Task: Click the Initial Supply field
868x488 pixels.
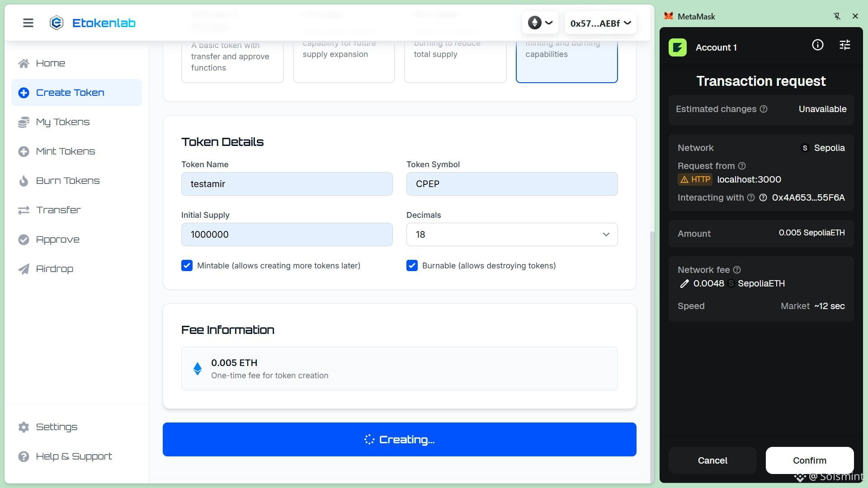Action: click(x=287, y=235)
